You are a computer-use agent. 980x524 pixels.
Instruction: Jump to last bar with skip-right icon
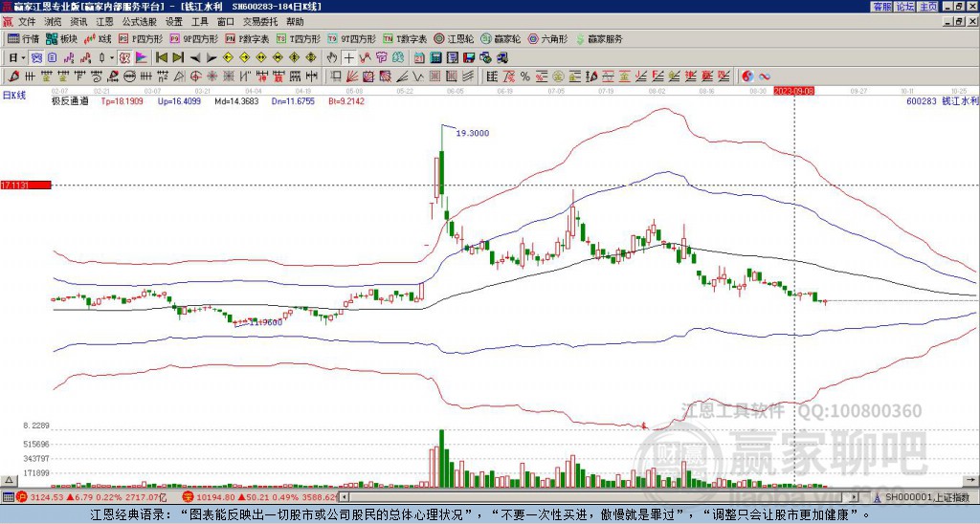click(178, 58)
